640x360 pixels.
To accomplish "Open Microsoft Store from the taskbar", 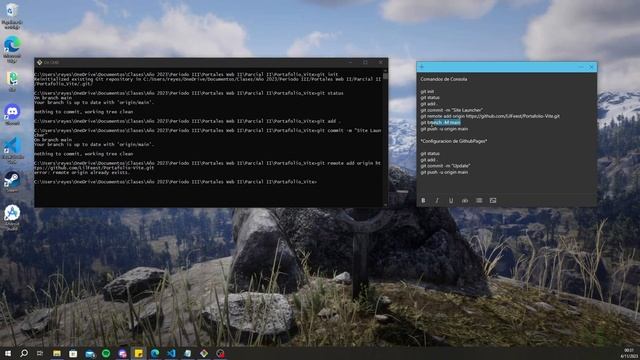I will (x=73, y=353).
